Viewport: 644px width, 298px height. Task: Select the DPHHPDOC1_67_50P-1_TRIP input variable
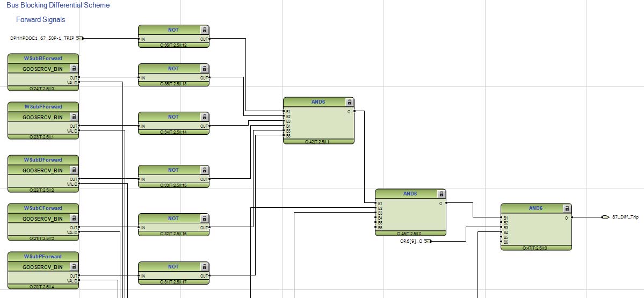click(x=42, y=38)
